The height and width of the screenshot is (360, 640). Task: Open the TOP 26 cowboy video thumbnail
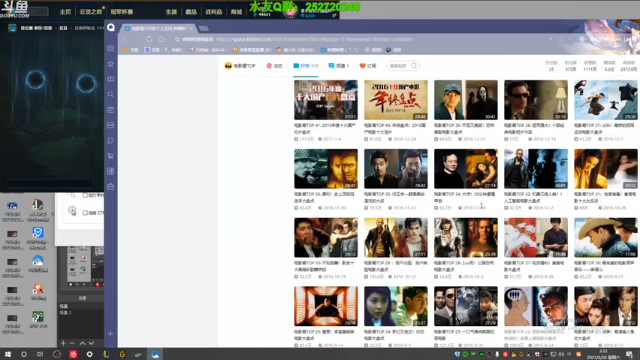(606, 237)
